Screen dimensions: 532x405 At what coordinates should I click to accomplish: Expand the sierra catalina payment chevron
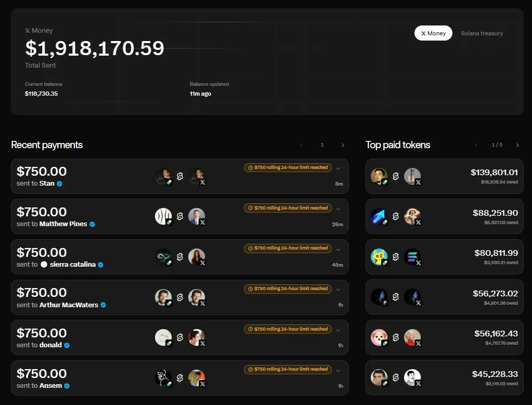click(x=338, y=250)
